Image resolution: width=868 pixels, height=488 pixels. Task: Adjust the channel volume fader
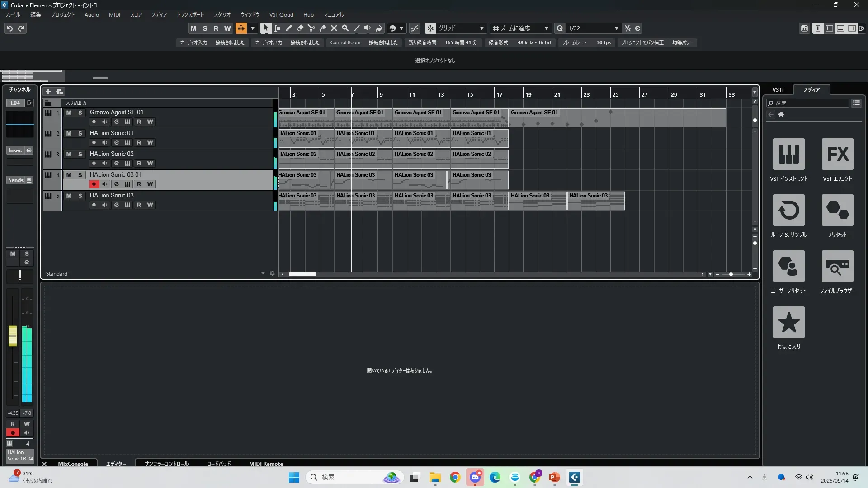(x=13, y=336)
